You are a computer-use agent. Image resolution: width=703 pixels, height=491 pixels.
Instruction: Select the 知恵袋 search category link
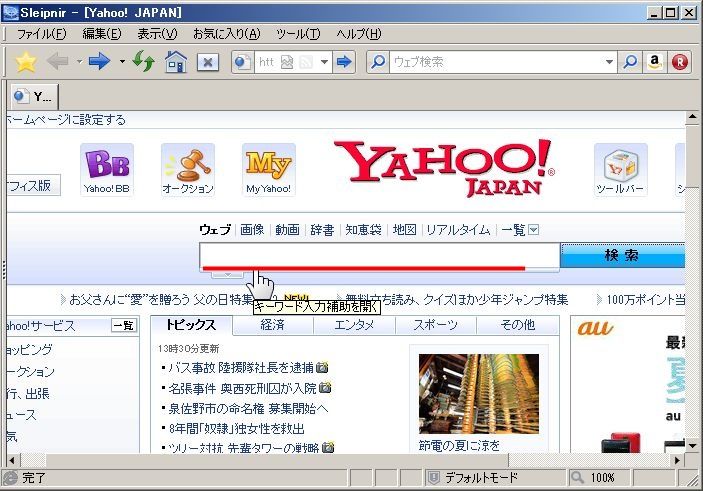[x=363, y=230]
